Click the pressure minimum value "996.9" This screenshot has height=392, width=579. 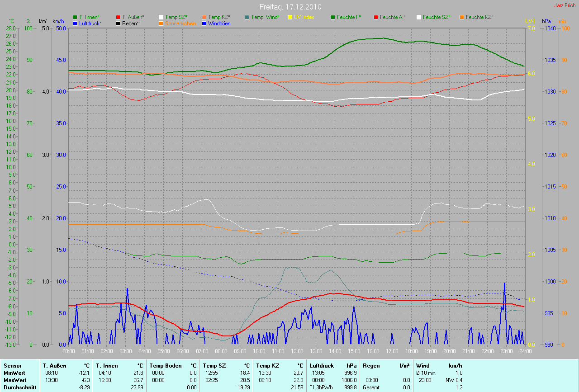(350, 373)
